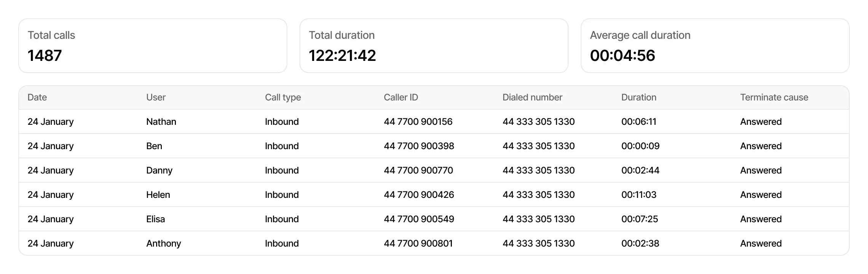Click the Total calls card label
The width and height of the screenshot is (868, 274).
point(51,35)
